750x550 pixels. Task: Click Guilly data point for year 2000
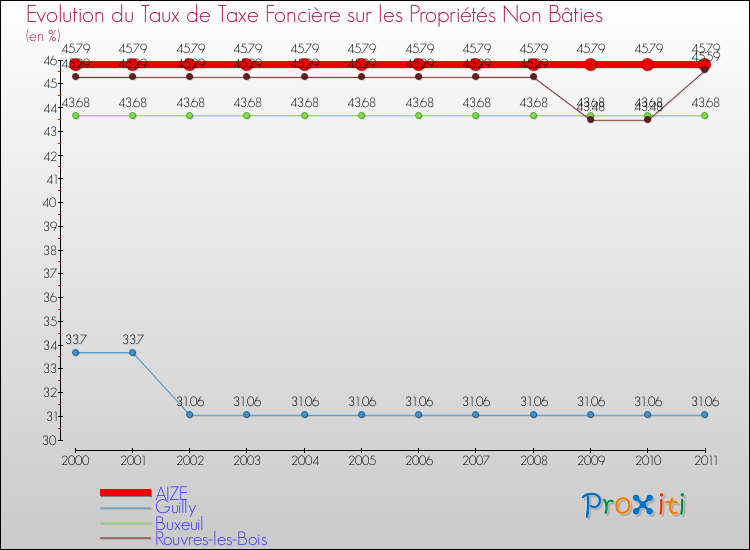click(x=76, y=352)
